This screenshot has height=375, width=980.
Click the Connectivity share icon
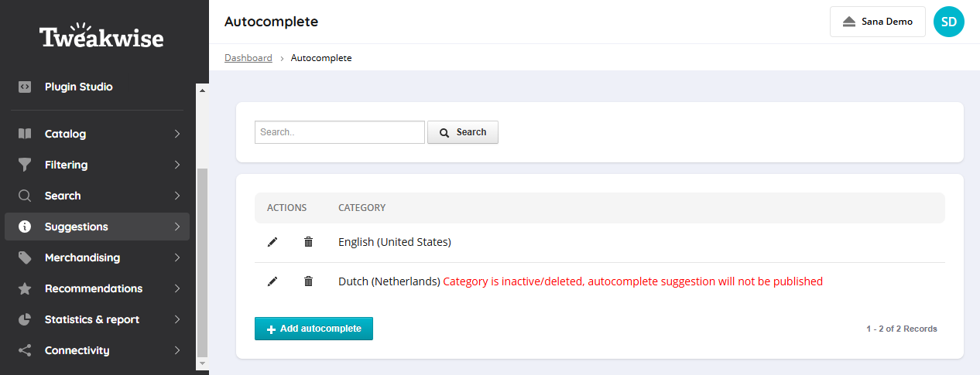25,350
